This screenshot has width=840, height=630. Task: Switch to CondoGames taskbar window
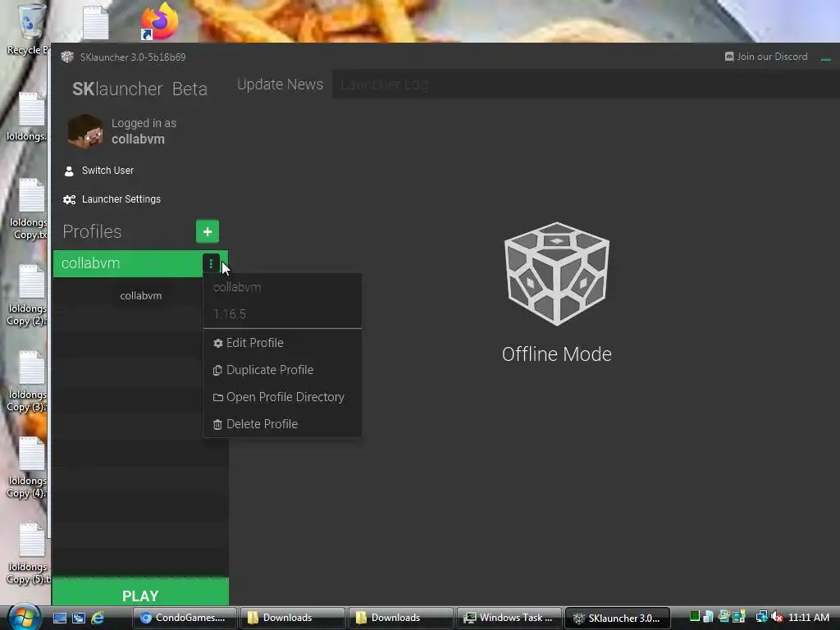185,618
